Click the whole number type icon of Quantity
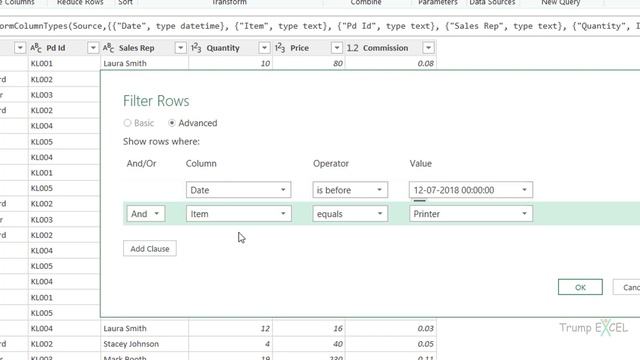 pyautogui.click(x=196, y=48)
